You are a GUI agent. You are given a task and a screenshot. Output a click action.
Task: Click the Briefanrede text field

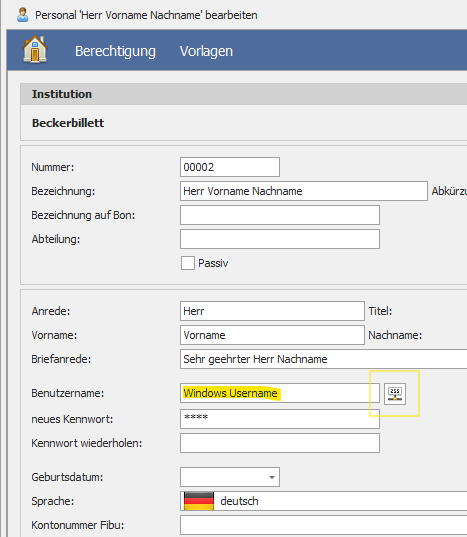point(324,359)
